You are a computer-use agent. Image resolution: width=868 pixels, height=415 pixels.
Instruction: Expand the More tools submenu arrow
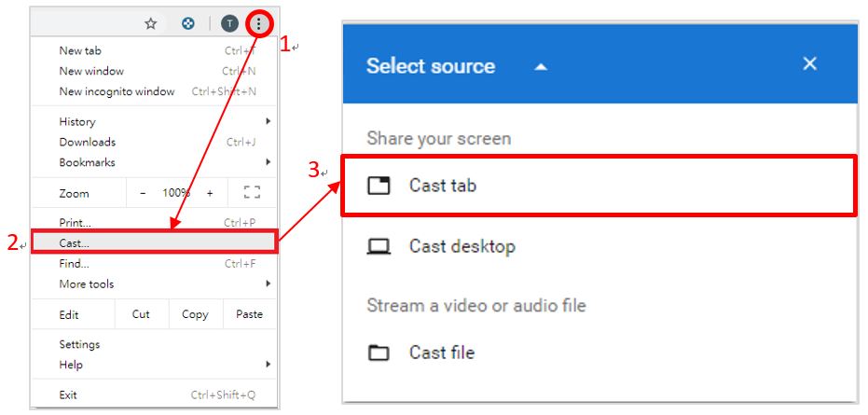click(x=269, y=284)
